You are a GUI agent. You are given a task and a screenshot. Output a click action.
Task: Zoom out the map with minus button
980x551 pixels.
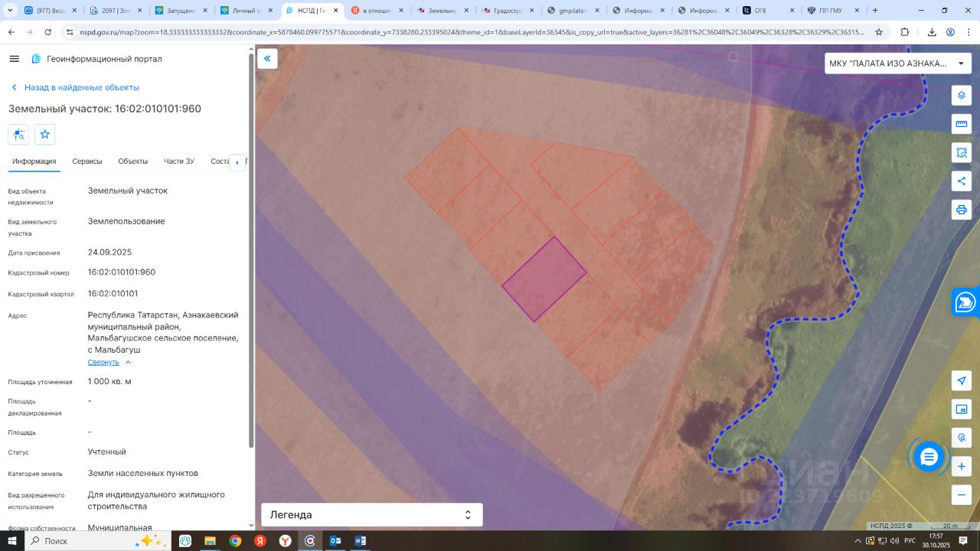point(962,494)
